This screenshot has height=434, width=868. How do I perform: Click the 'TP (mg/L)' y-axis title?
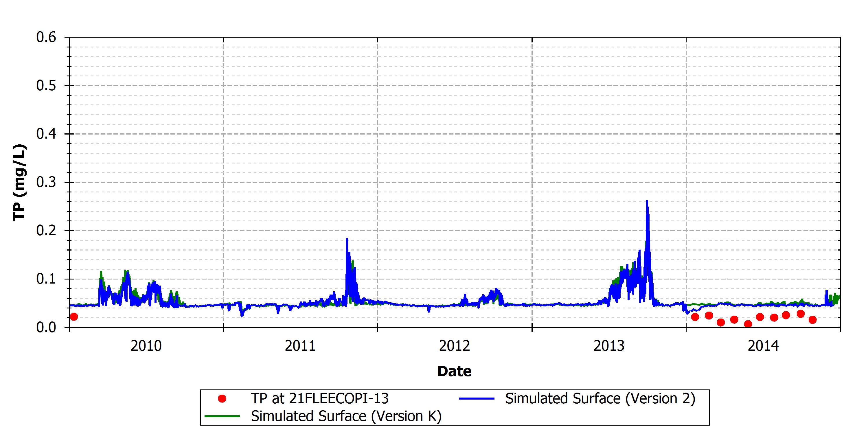(19, 182)
